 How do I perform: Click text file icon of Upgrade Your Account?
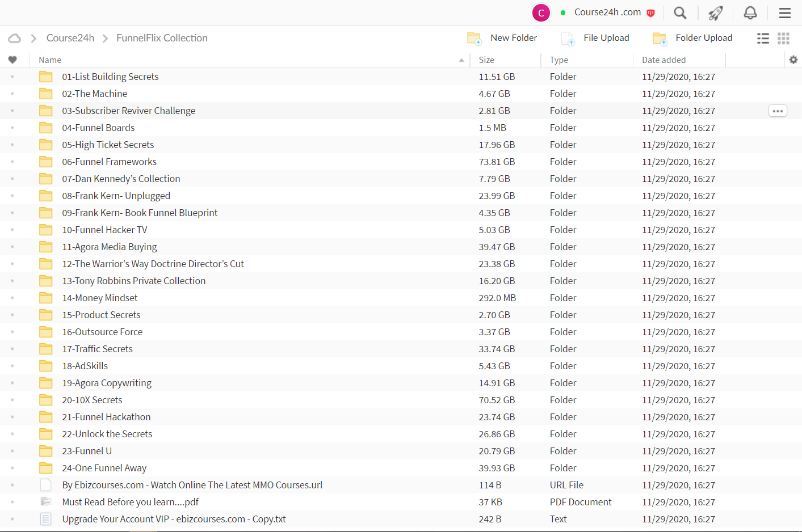[x=46, y=519]
